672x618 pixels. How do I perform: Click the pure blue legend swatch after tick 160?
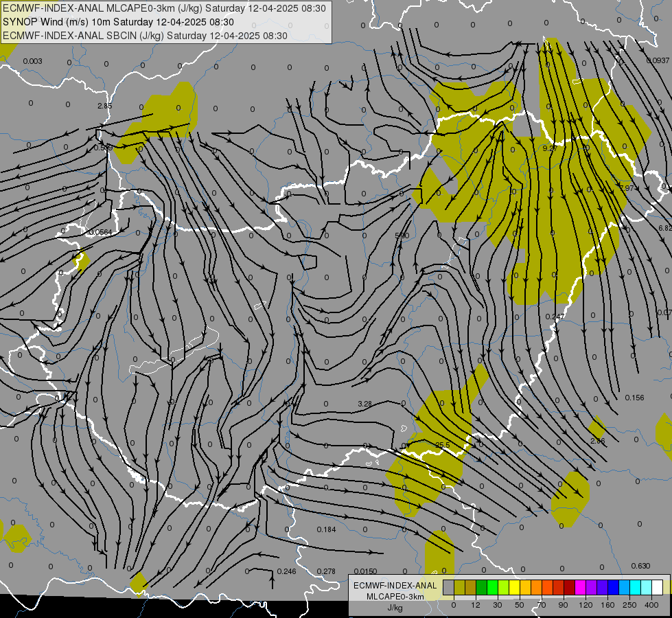point(614,588)
